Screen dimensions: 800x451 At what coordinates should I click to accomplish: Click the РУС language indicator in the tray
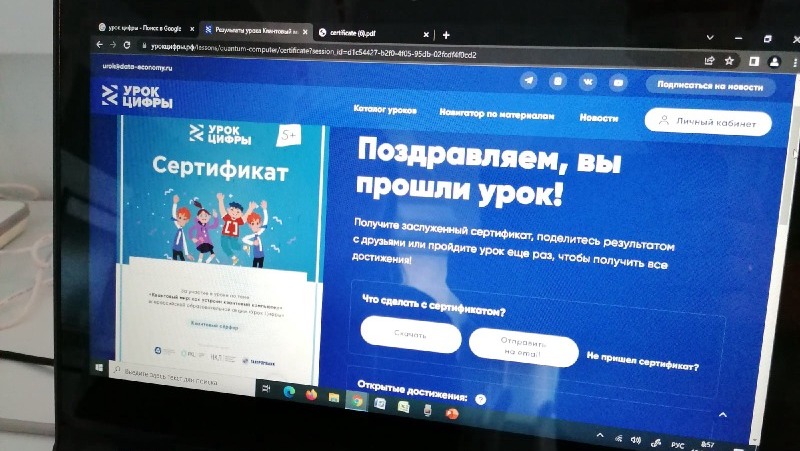(x=678, y=445)
